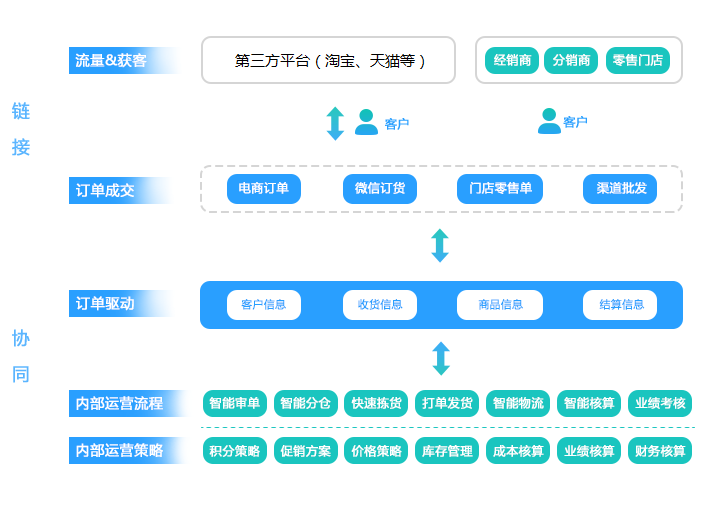The image size is (708, 508).
Task: Click the 门店零售单 button
Action: 500,189
